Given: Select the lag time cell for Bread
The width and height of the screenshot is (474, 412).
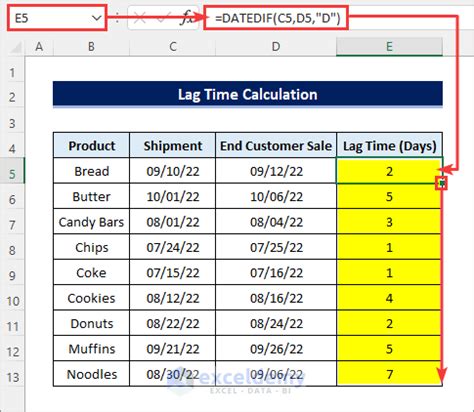Looking at the screenshot, I should pos(389,171).
